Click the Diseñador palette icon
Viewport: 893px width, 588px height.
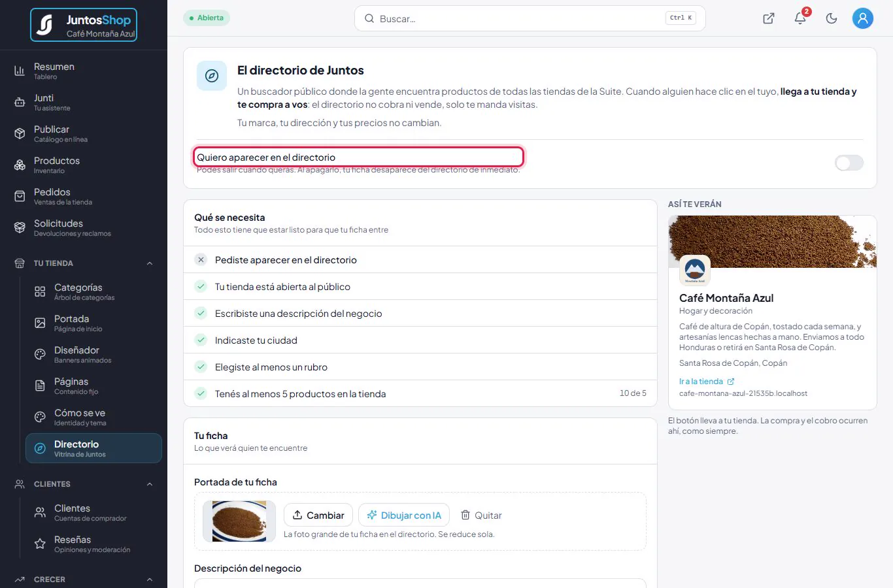[40, 354]
